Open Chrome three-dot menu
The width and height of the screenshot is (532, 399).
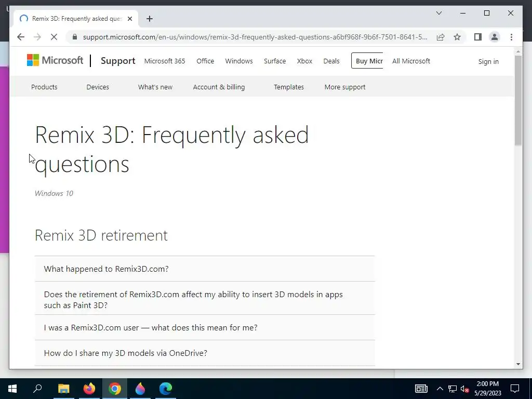pos(511,37)
